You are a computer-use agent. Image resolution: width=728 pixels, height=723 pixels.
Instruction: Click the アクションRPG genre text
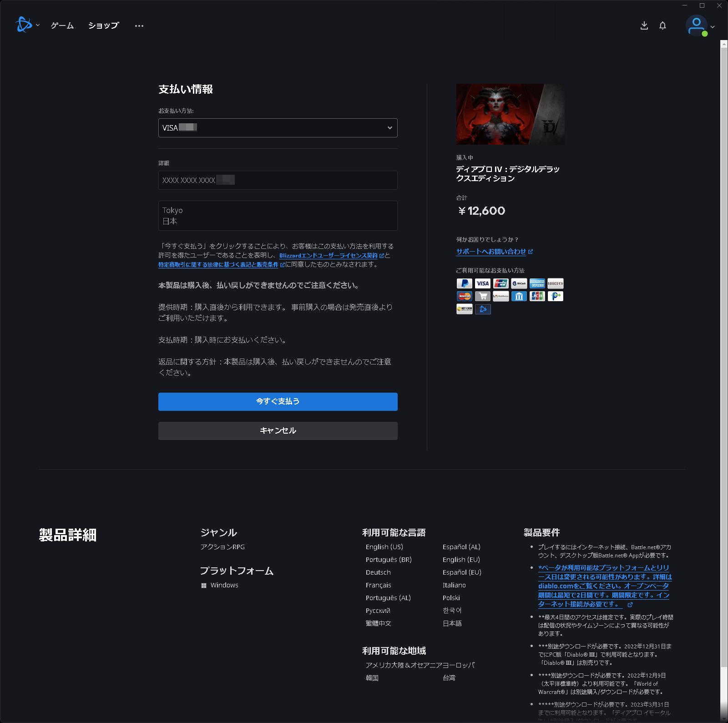pyautogui.click(x=222, y=547)
